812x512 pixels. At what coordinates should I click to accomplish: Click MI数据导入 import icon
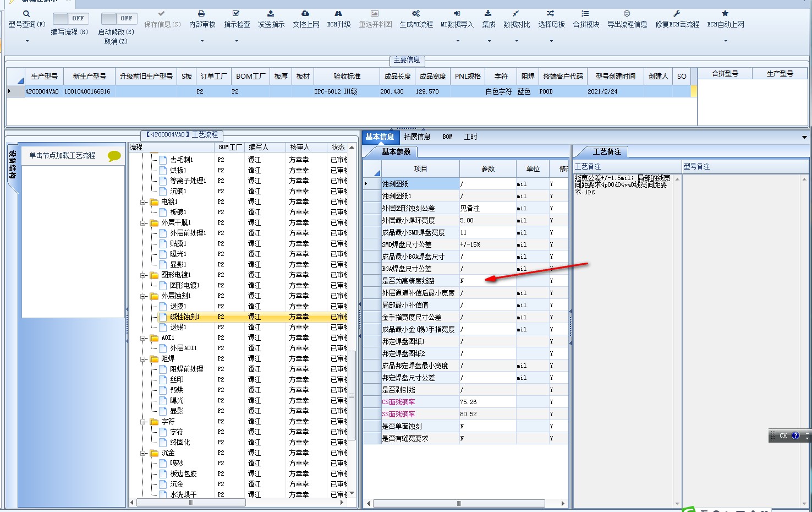click(457, 13)
